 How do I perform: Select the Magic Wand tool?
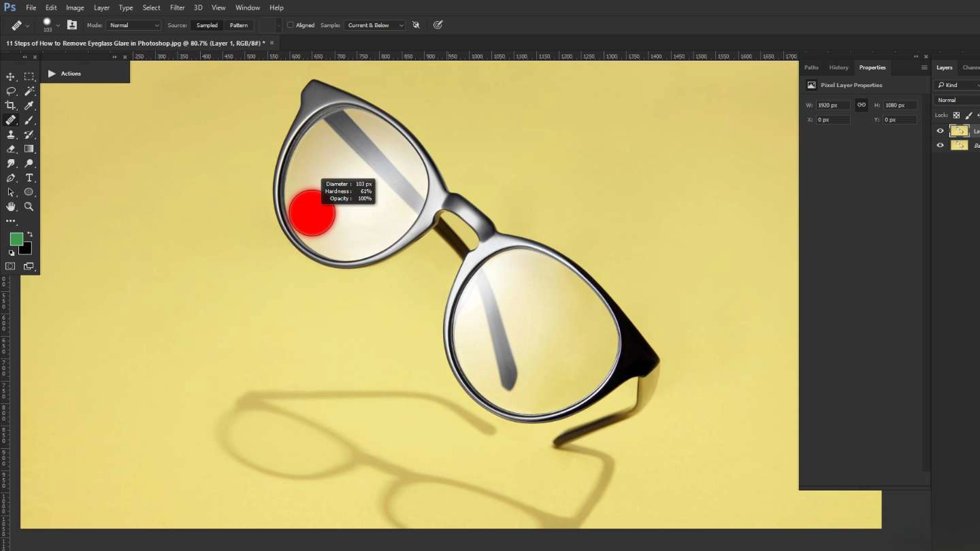[x=29, y=91]
